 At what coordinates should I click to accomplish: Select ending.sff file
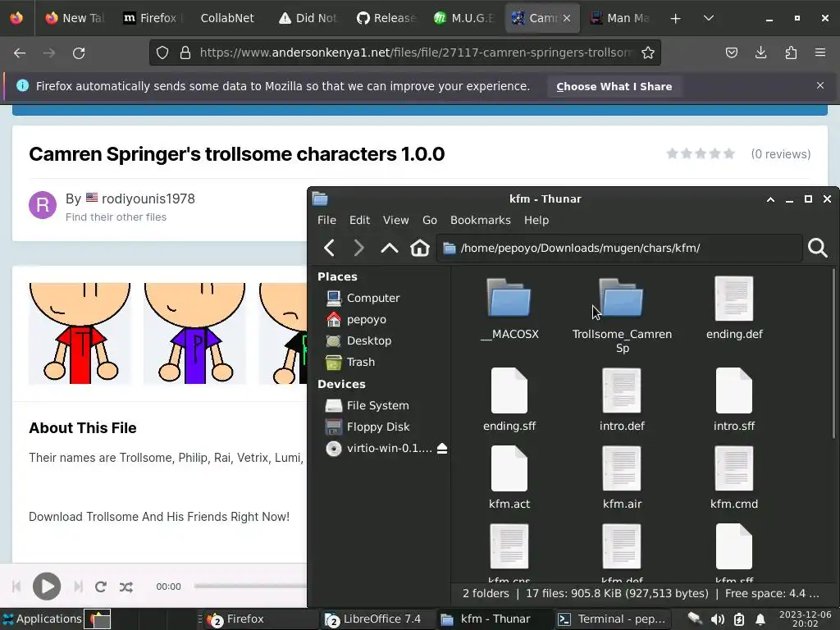point(509,400)
